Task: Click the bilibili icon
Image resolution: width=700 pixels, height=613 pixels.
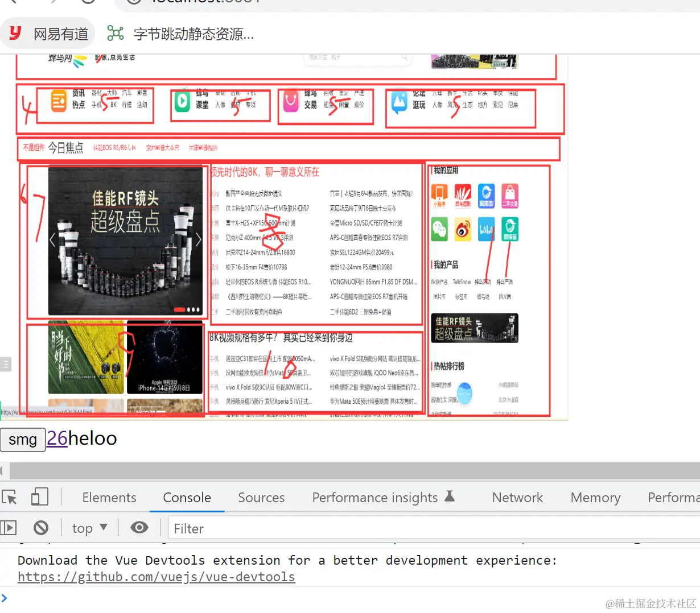Action: (x=487, y=229)
